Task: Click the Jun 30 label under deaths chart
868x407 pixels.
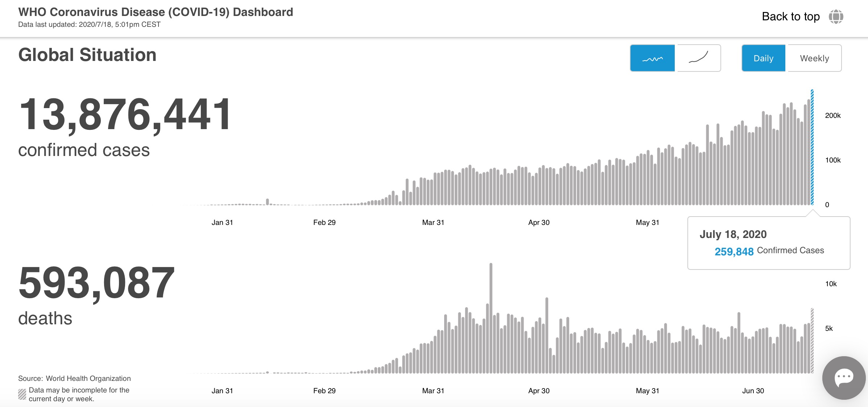Action: tap(753, 391)
